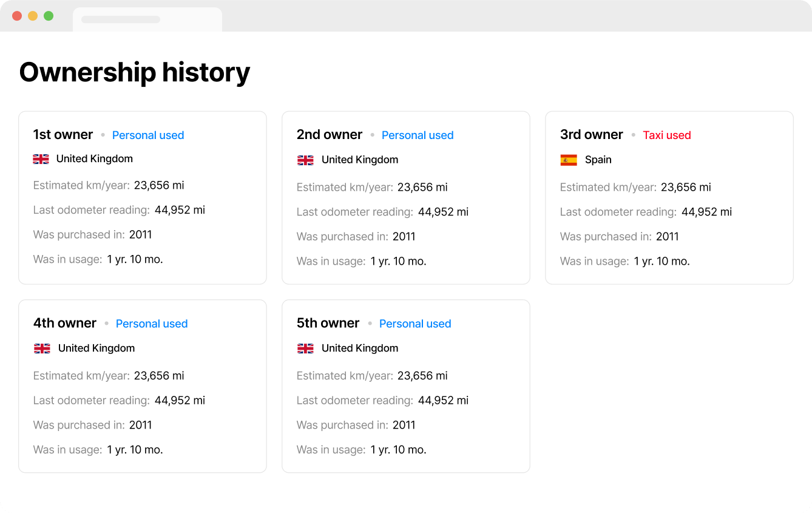
Task: Click the UK flag in 5th owner card
Action: point(305,348)
